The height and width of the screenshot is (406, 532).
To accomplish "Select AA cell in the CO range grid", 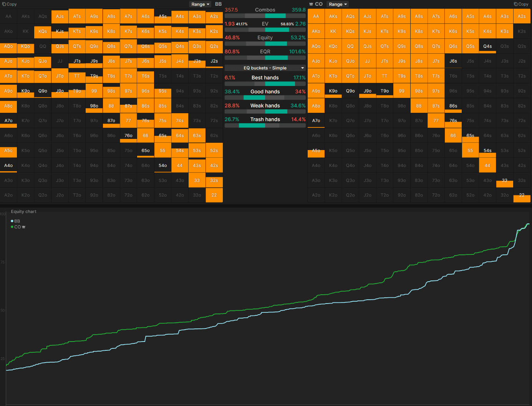I will (316, 17).
